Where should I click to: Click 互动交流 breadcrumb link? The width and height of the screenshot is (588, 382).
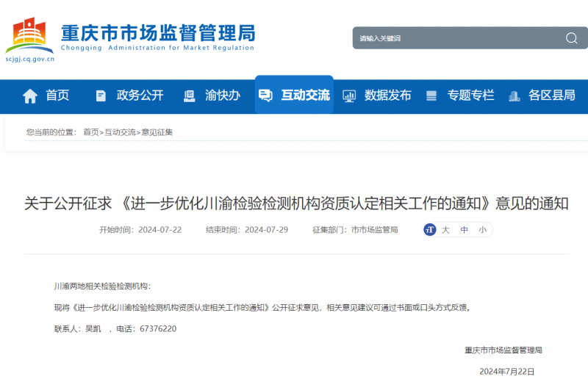pyautogui.click(x=120, y=132)
